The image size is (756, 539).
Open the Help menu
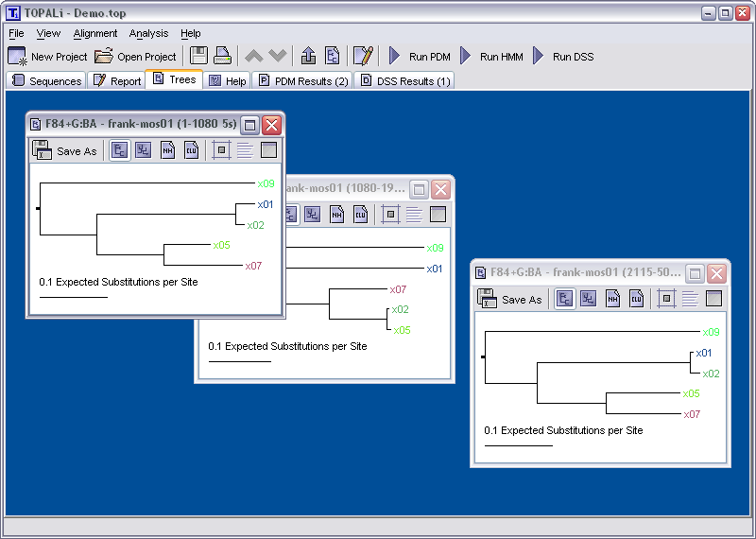pos(191,33)
